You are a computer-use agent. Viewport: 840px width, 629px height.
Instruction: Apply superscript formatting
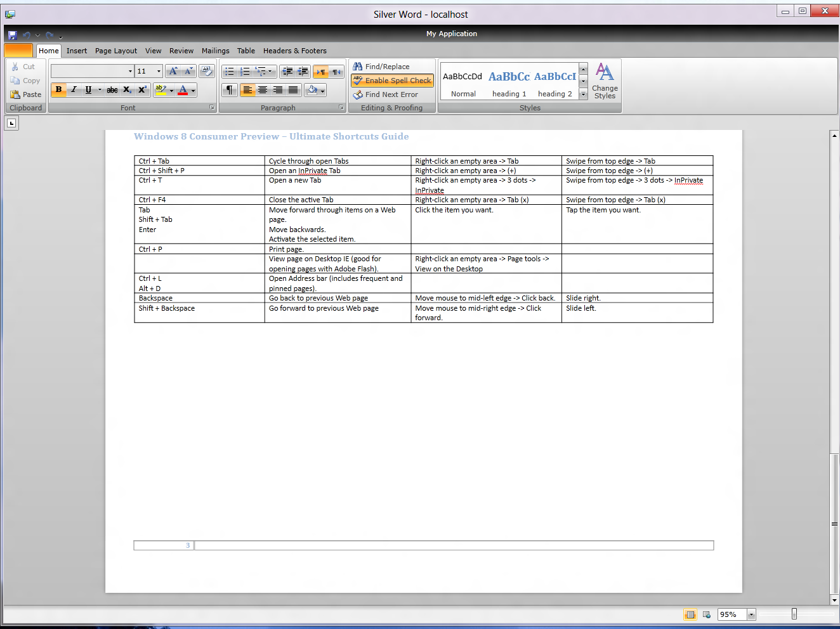(143, 90)
